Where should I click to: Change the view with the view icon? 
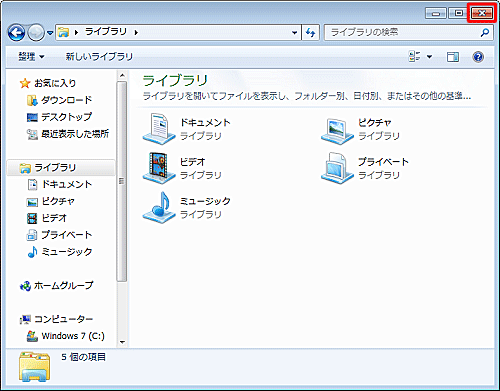pyautogui.click(x=415, y=57)
